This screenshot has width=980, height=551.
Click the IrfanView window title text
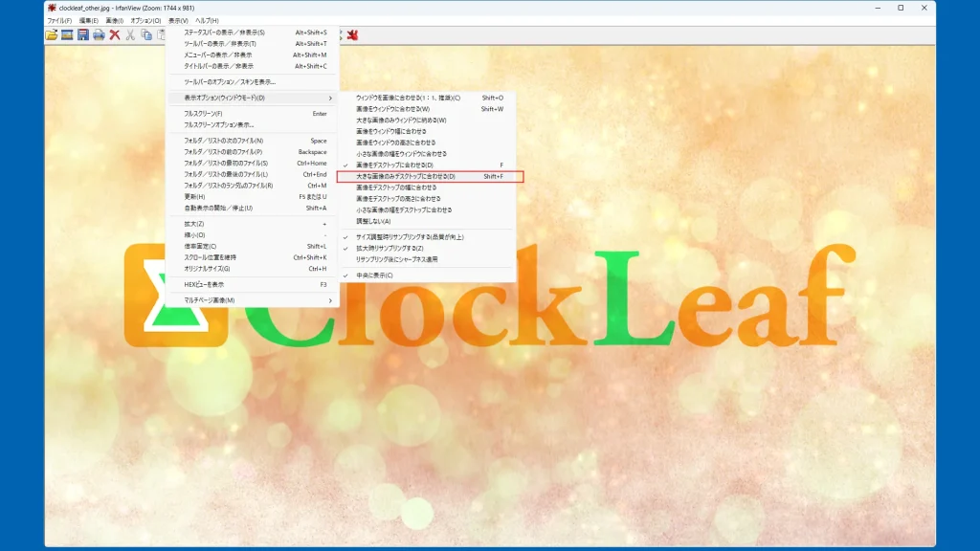(127, 8)
